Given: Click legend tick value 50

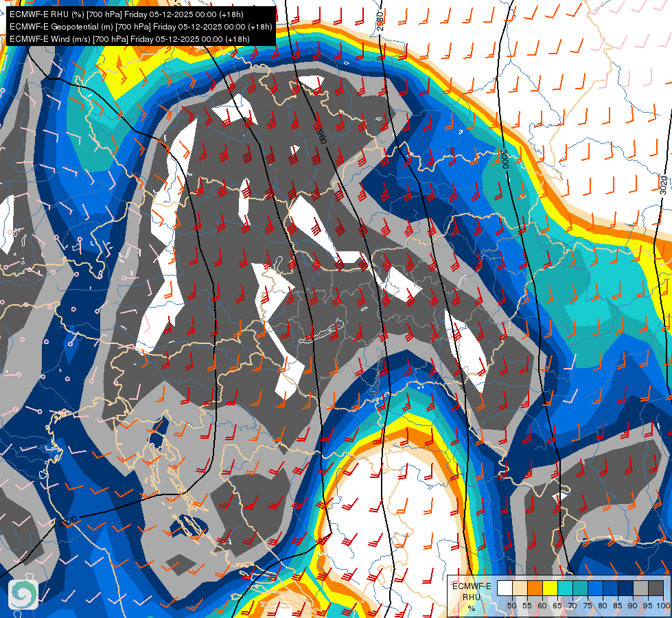Looking at the screenshot, I should tap(511, 606).
